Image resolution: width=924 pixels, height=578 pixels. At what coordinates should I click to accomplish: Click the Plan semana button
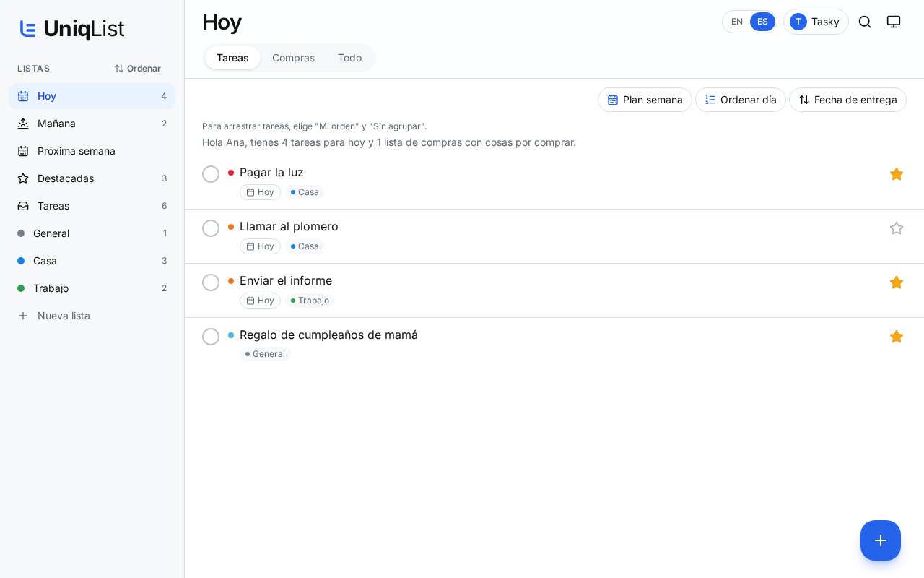[x=645, y=100]
